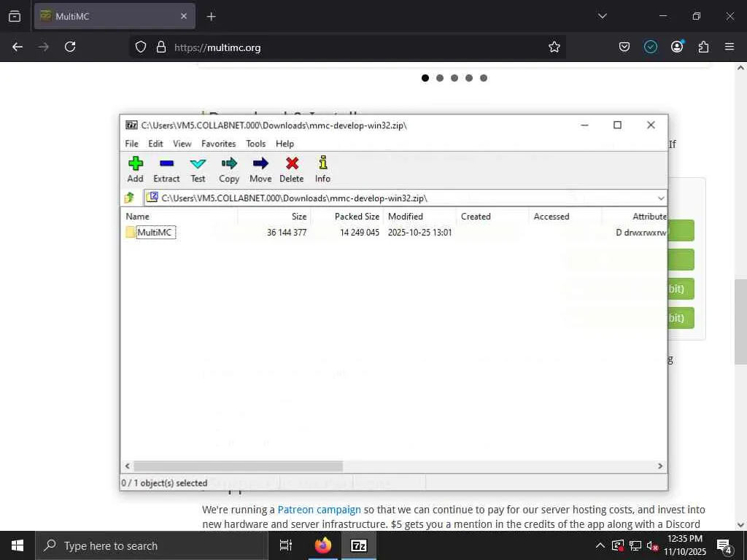Select the MultiMC folder icon
Screen dimensions: 747x560
coord(131,233)
